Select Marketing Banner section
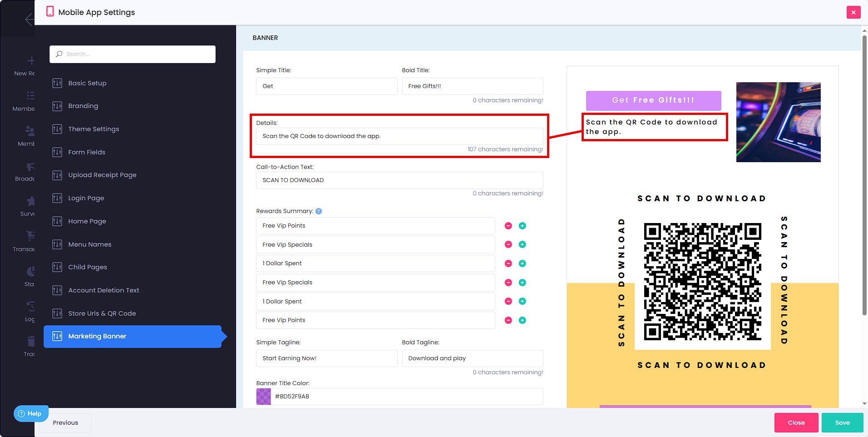The width and height of the screenshot is (868, 437). pyautogui.click(x=133, y=336)
